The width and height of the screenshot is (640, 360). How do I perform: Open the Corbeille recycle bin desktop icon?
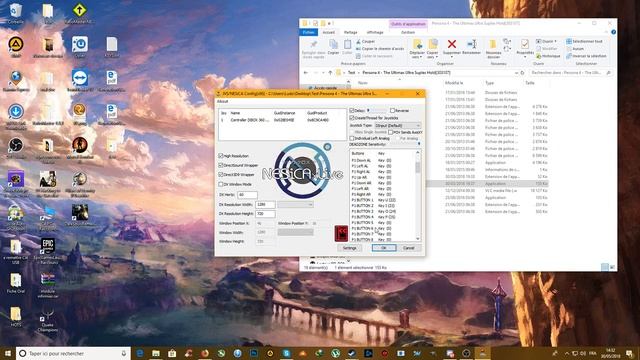(x=16, y=13)
